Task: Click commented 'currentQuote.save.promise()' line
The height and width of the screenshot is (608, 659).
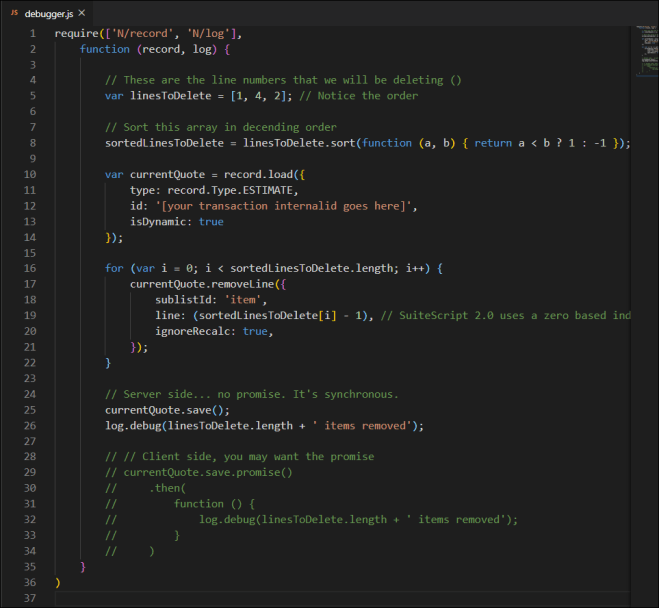Action: tap(198, 472)
